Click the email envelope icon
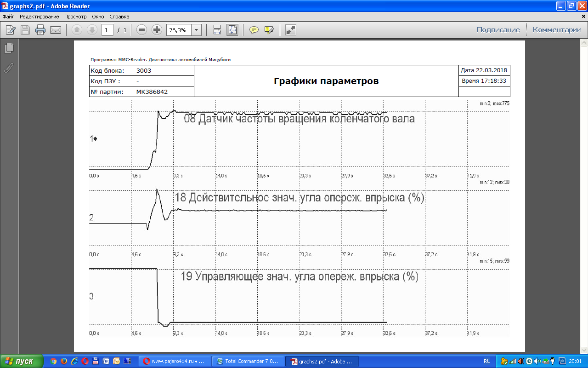Image resolution: width=588 pixels, height=368 pixels. tap(56, 30)
